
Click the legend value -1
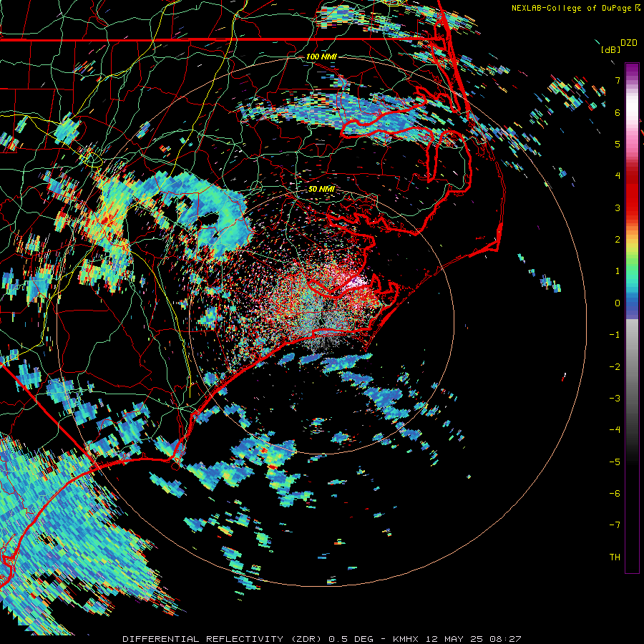tap(615, 335)
